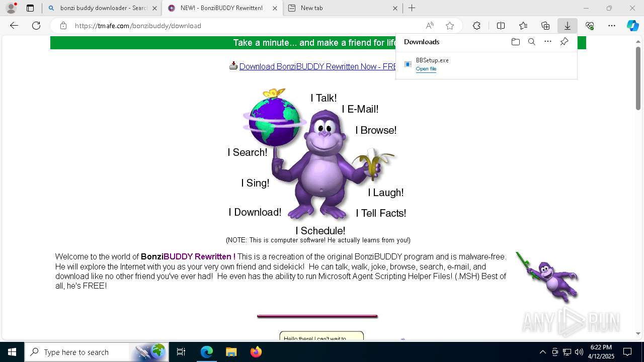This screenshot has width=644, height=362.
Task: Search downloads with magnifier icon
Action: [x=531, y=42]
